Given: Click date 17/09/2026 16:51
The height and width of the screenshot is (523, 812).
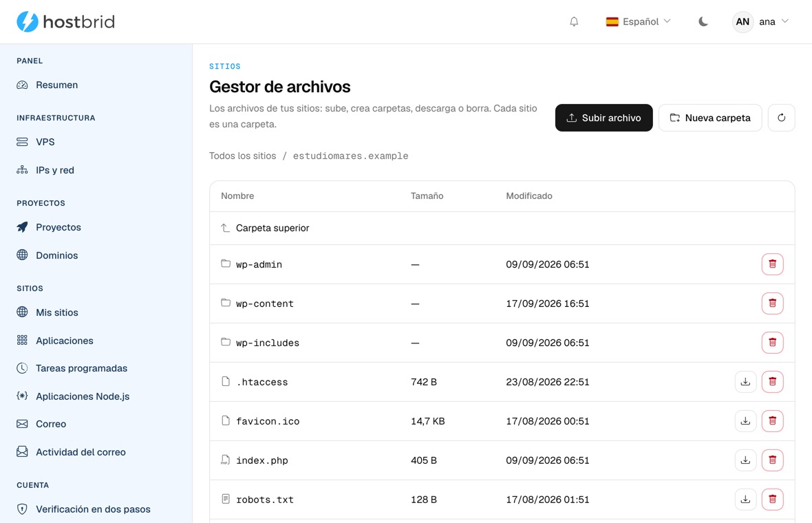Looking at the screenshot, I should pyautogui.click(x=547, y=303).
